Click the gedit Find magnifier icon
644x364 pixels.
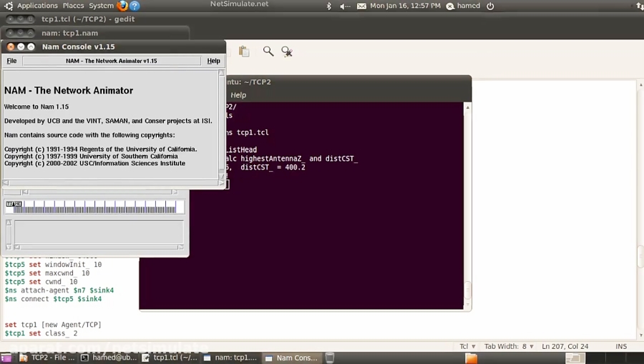point(268,51)
